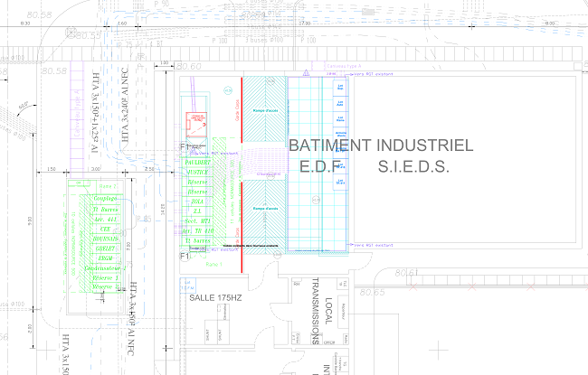This screenshot has height=375, width=588.
Task: Select the 80.55 elevation text
Action: pos(89,35)
